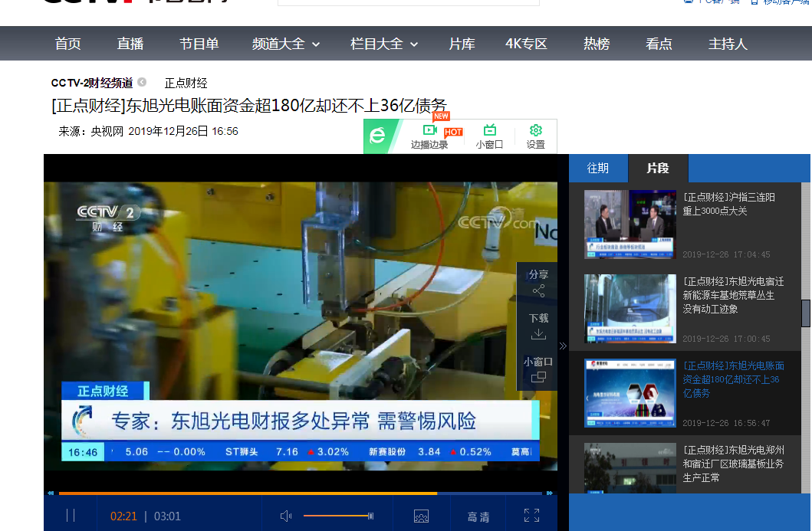
Task: Click the 正点财经 breadcrumb link
Action: pos(186,83)
